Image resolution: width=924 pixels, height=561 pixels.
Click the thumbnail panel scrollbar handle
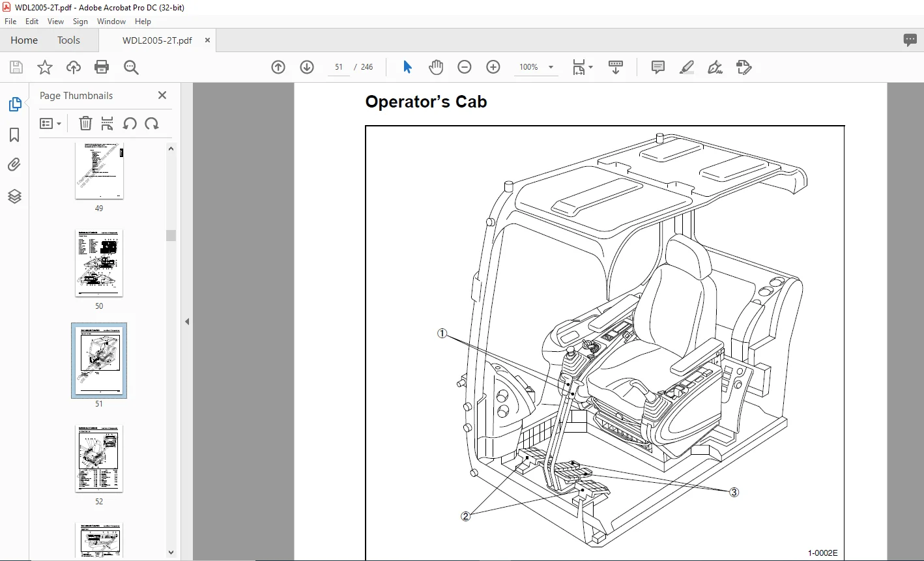click(x=171, y=235)
